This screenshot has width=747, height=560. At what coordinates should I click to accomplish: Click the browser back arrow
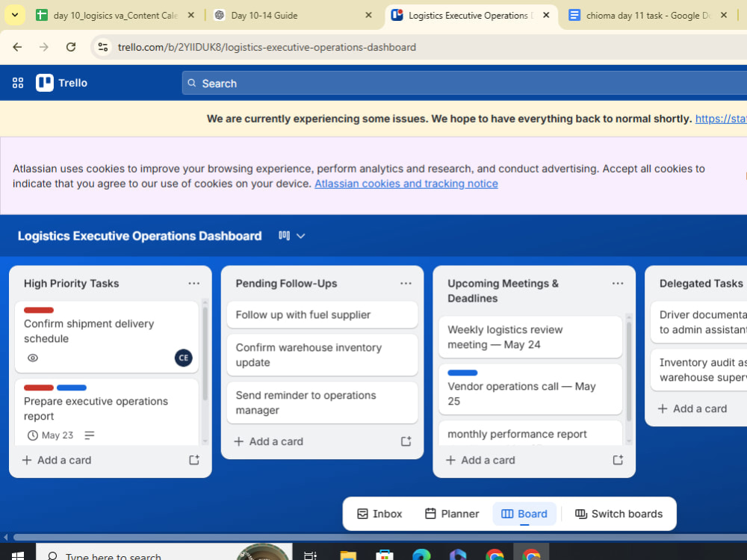[x=17, y=47]
